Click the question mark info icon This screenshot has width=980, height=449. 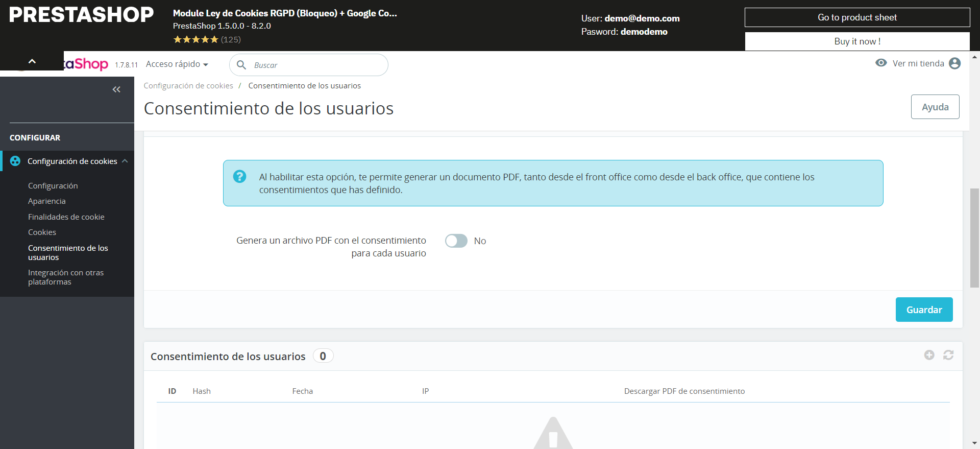tap(239, 176)
